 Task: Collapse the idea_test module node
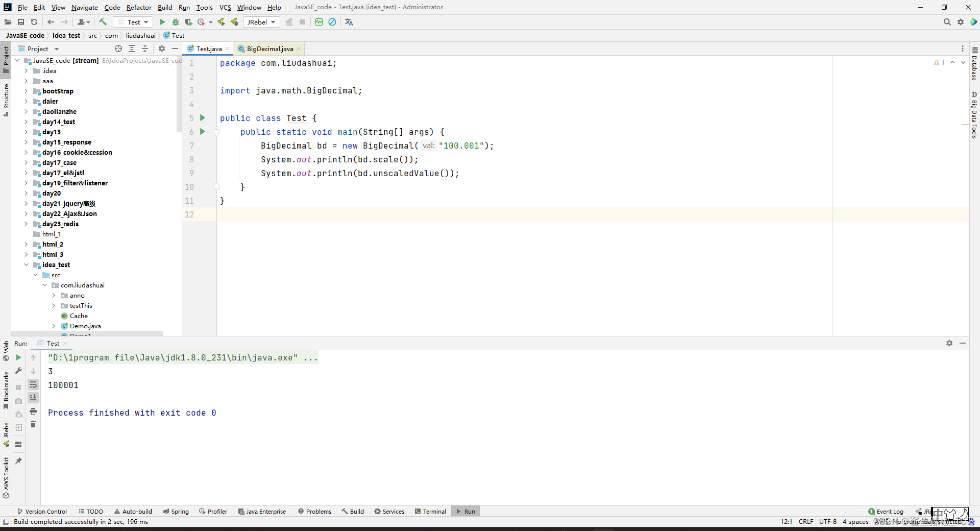click(x=26, y=264)
